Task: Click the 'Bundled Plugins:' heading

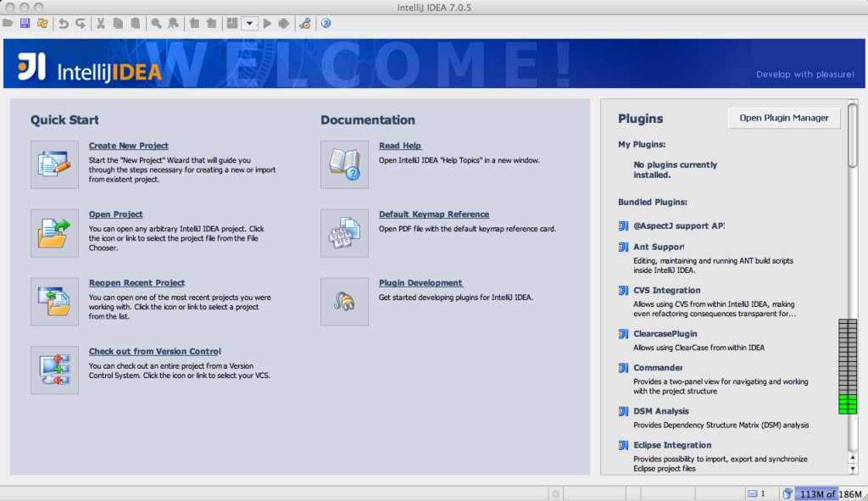Action: pyautogui.click(x=652, y=202)
